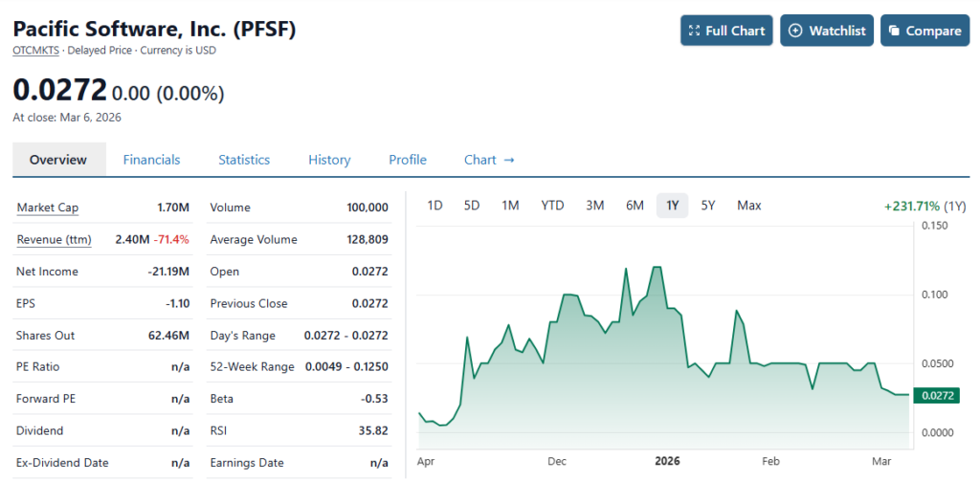Viewport: 980px width, 481px height.
Task: Open the Statistics tab
Action: coord(244,160)
